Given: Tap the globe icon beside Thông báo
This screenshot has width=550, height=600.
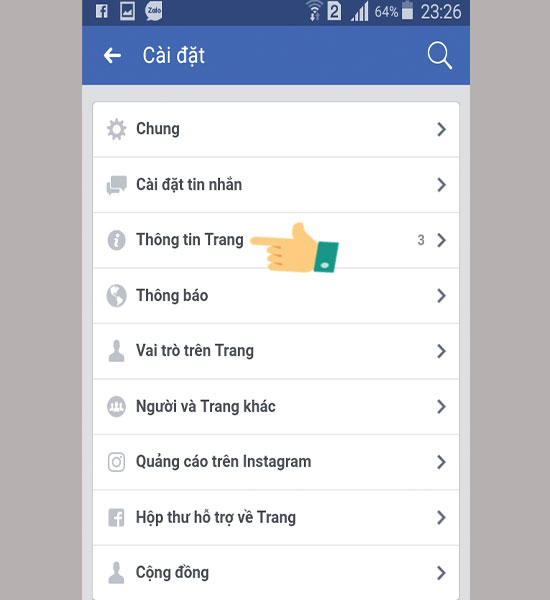Looking at the screenshot, I should (x=116, y=296).
